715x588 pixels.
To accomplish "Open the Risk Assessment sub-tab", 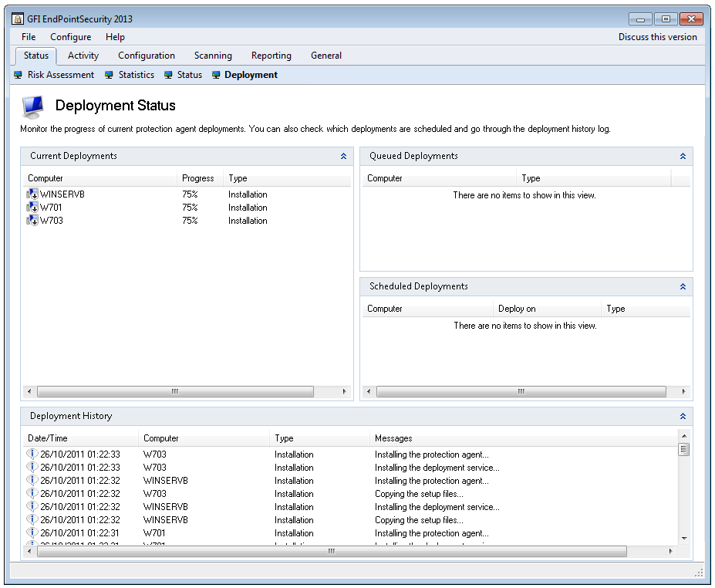I will coord(61,75).
